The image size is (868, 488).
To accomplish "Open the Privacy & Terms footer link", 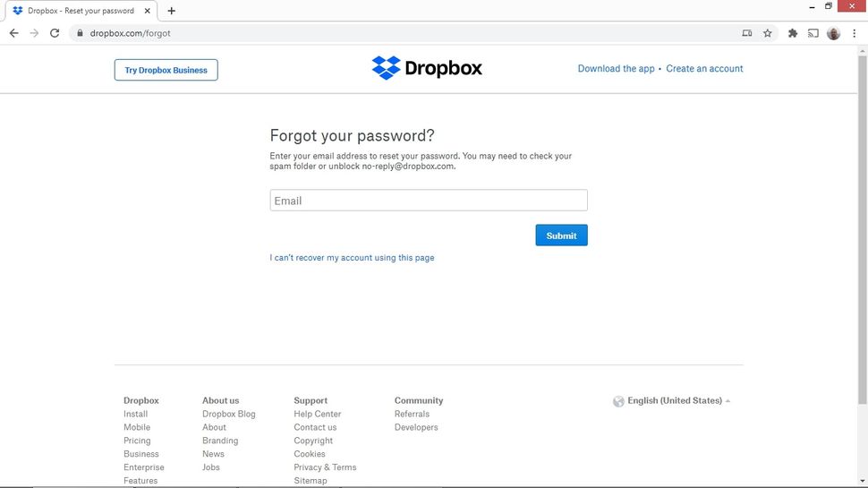I will pyautogui.click(x=325, y=467).
